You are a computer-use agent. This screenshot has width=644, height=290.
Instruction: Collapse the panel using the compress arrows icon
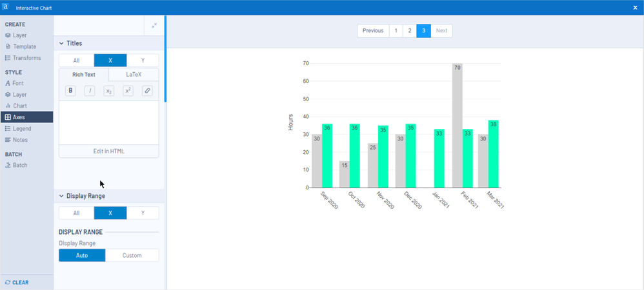[154, 25]
